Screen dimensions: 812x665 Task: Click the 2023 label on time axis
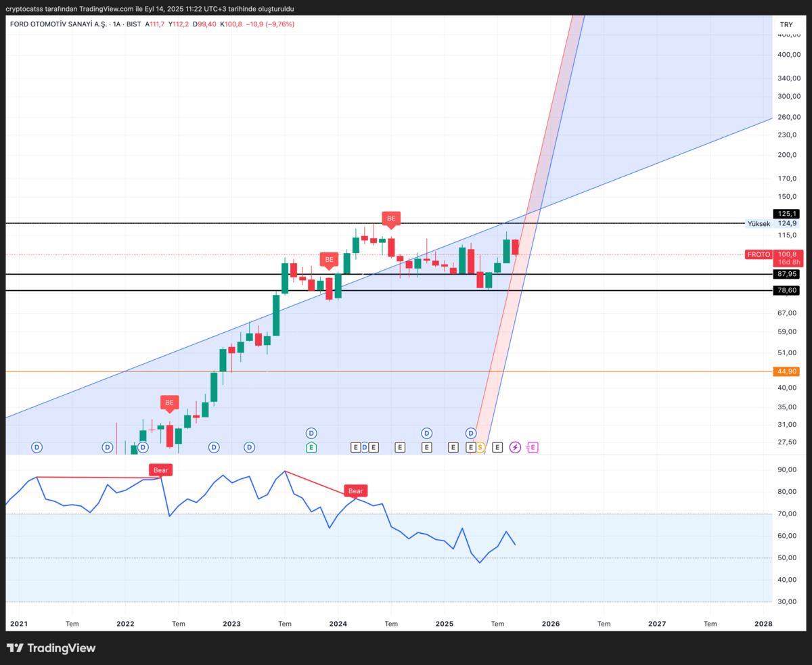tap(231, 624)
